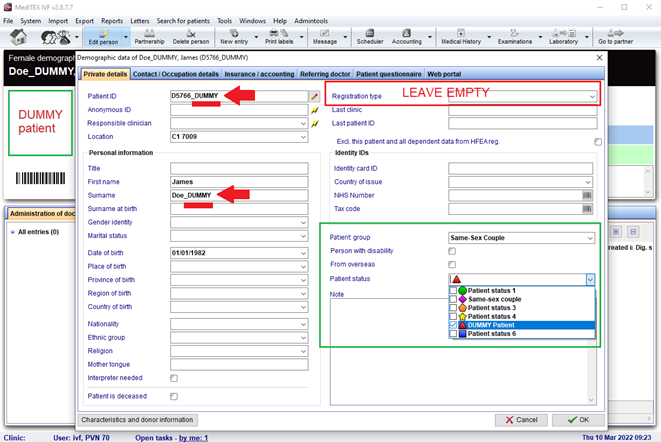Tick the Patient status 3 checkbox

(x=453, y=308)
